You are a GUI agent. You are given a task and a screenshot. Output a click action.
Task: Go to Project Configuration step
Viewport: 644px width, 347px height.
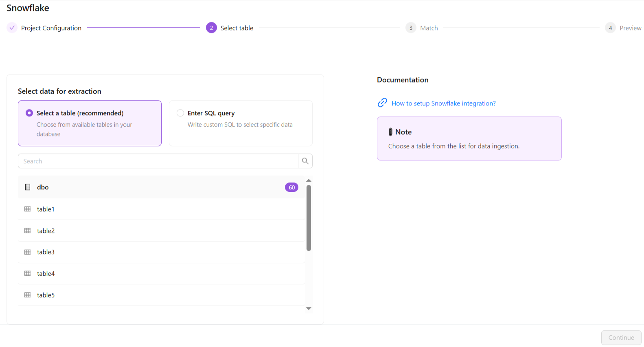click(51, 28)
